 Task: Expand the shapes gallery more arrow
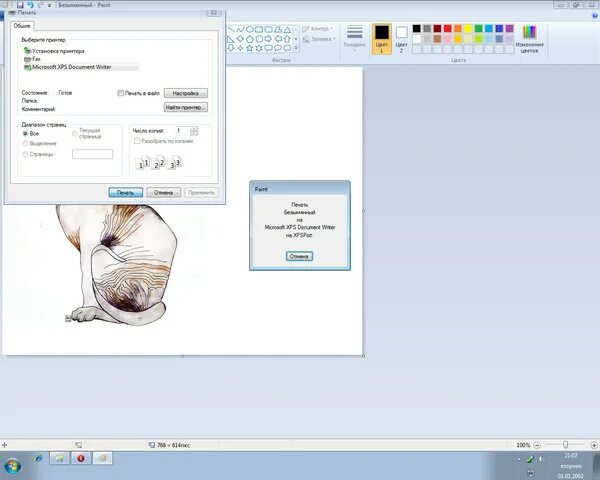click(x=296, y=48)
